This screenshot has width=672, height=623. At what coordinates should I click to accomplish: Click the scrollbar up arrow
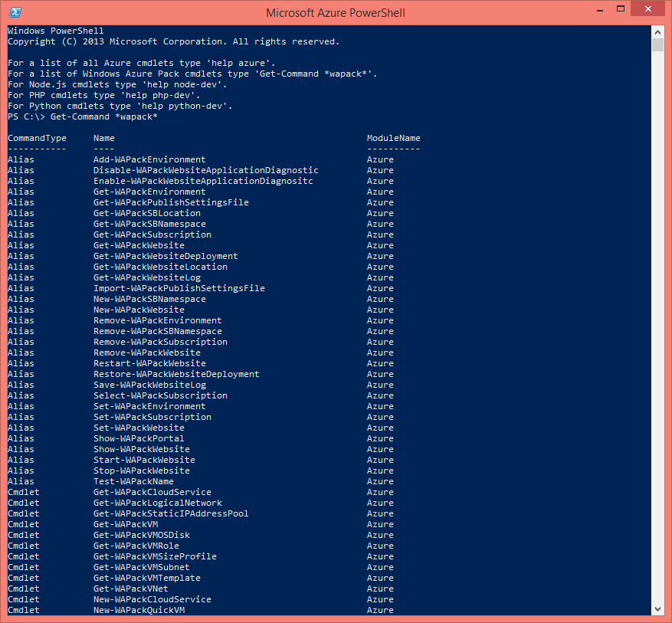coord(658,31)
